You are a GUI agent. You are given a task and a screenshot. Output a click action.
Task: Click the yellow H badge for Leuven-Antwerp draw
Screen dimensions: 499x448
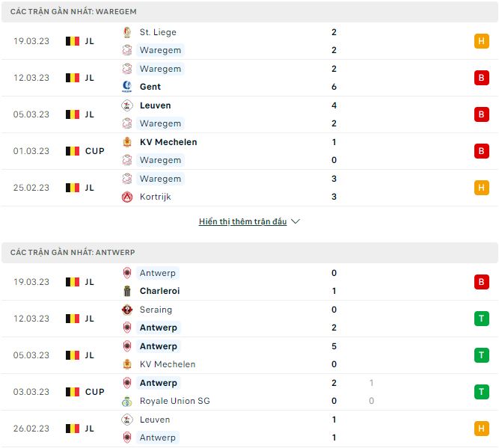point(482,429)
